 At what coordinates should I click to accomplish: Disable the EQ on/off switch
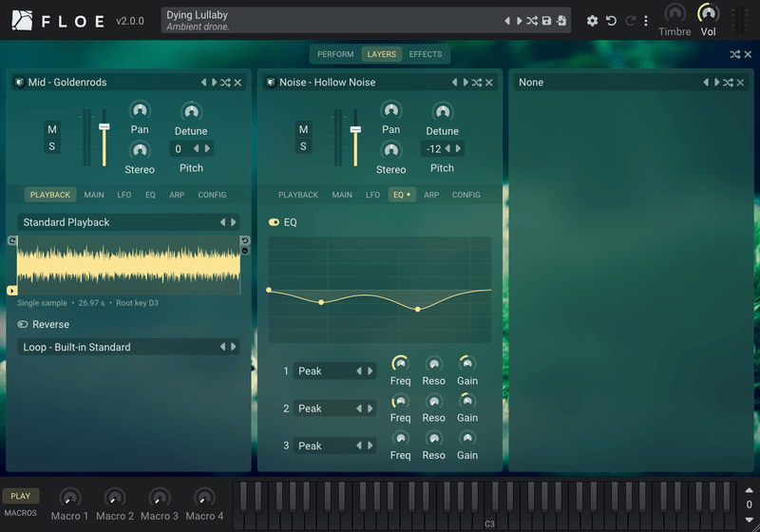coord(274,222)
